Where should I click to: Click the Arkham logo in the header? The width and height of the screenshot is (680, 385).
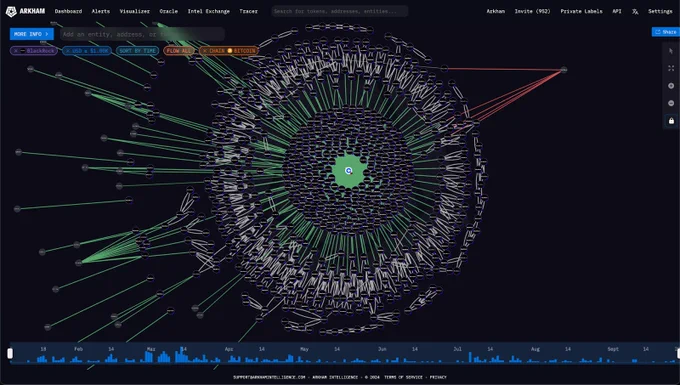[x=26, y=11]
